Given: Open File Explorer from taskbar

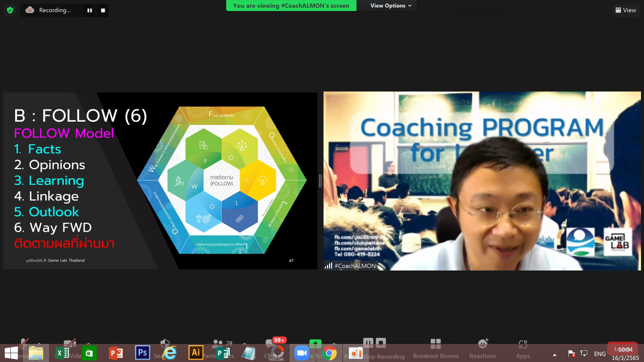Looking at the screenshot, I should point(36,353).
